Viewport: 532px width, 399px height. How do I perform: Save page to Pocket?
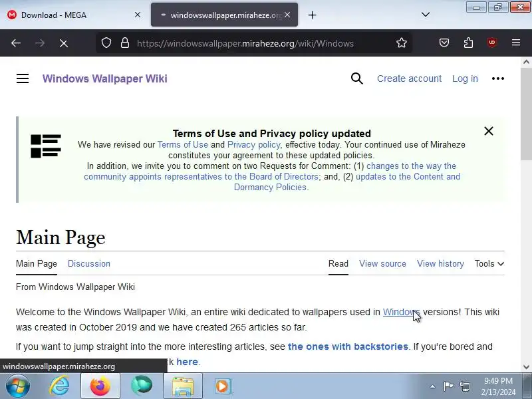(444, 43)
